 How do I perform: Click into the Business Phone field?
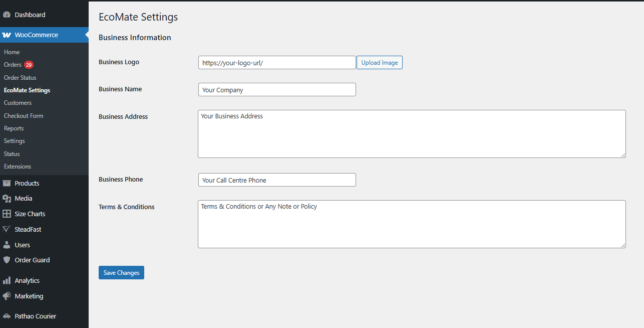tap(277, 180)
